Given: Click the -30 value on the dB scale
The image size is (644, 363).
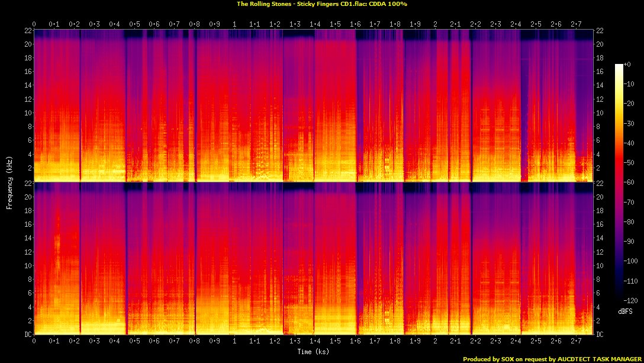Looking at the screenshot, I should point(630,123).
